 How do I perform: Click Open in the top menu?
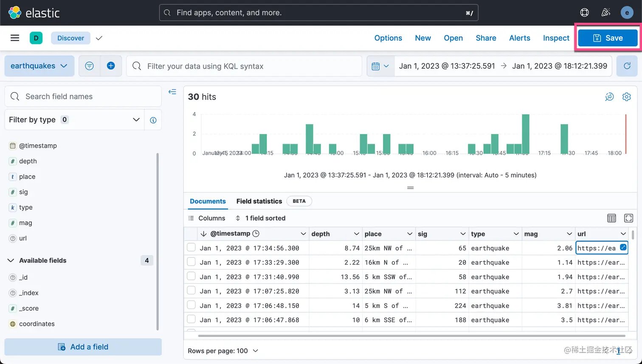[453, 38]
